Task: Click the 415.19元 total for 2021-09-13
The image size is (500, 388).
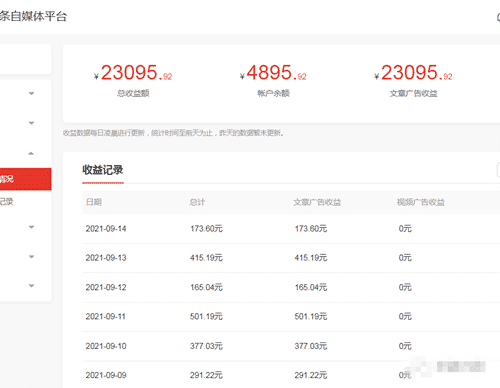Action: click(x=206, y=258)
